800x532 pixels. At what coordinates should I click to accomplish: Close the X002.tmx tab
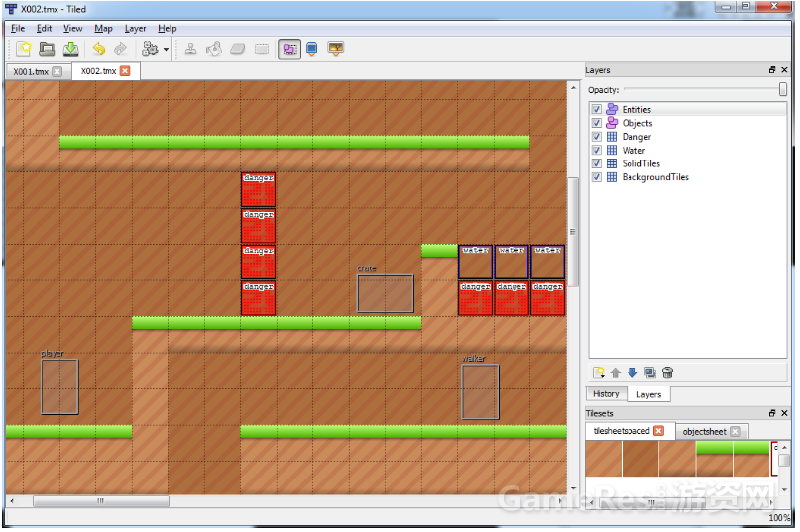coord(125,71)
